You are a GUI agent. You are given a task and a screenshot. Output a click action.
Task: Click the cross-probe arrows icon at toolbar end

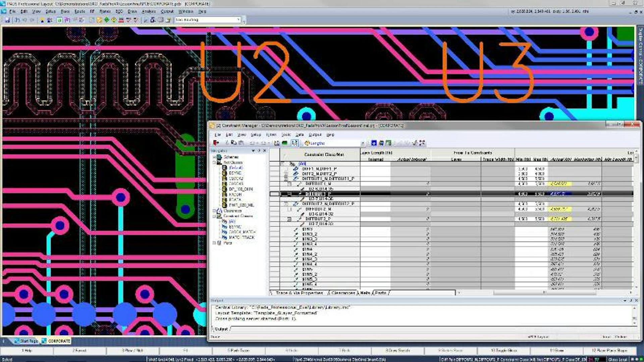pos(422,143)
